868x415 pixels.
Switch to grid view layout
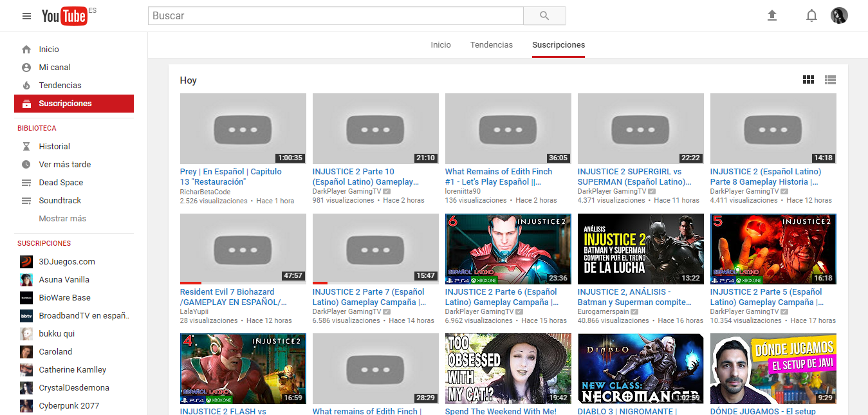808,80
